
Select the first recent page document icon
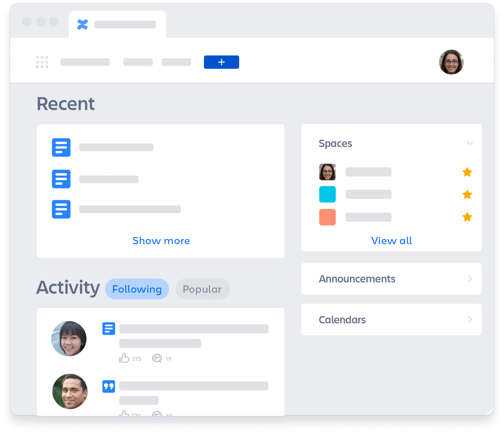pyautogui.click(x=61, y=147)
